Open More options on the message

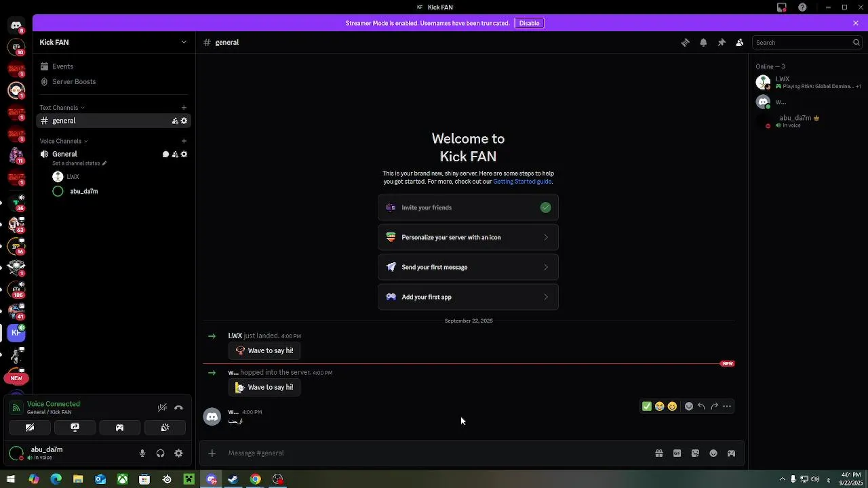727,407
